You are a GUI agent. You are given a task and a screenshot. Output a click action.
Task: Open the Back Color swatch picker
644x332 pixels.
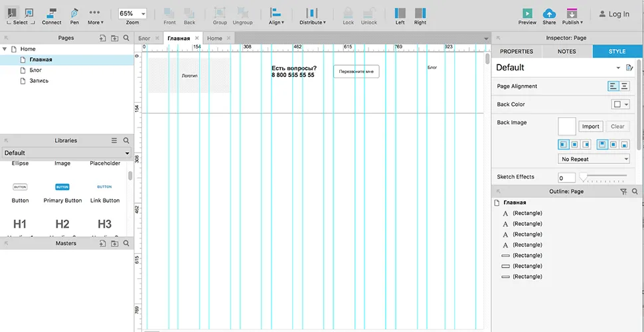[x=620, y=104]
